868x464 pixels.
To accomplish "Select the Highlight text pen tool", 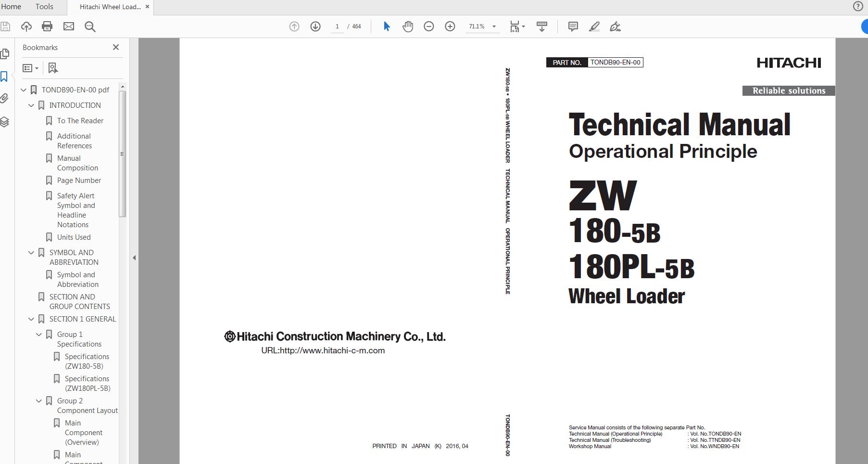I will pos(594,26).
